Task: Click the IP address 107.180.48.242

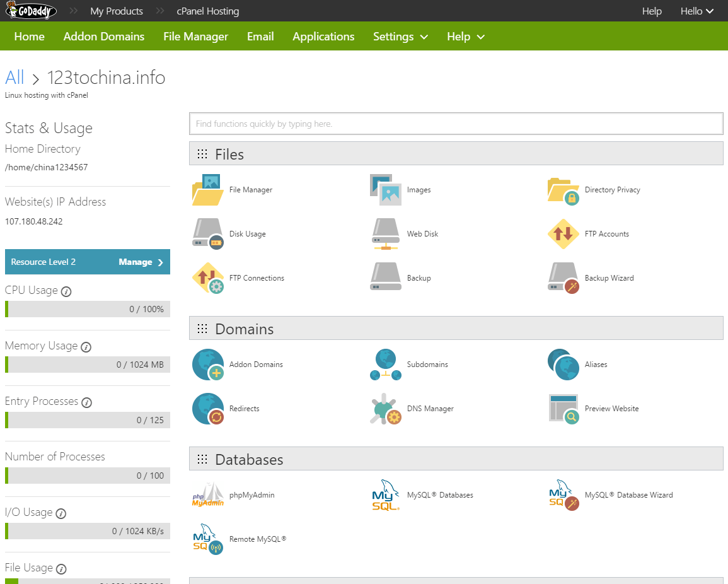Action: coord(34,221)
